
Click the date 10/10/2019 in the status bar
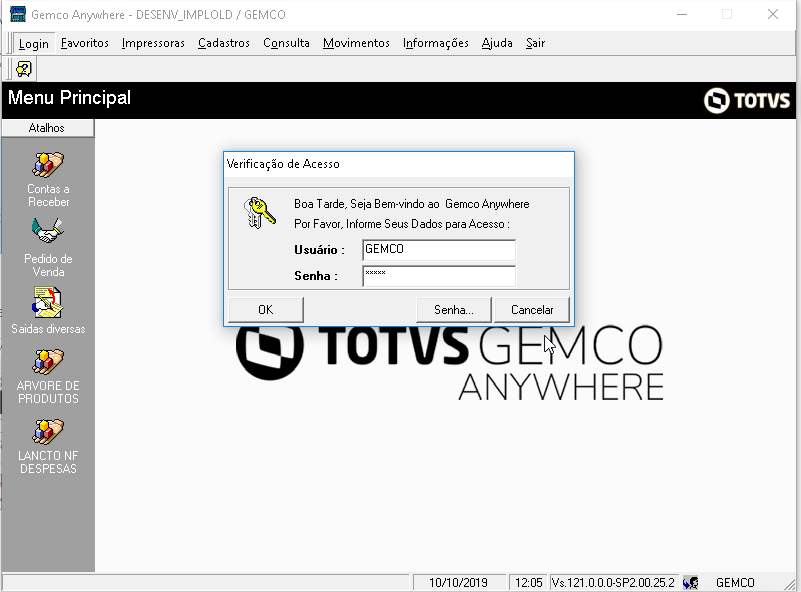coord(458,583)
